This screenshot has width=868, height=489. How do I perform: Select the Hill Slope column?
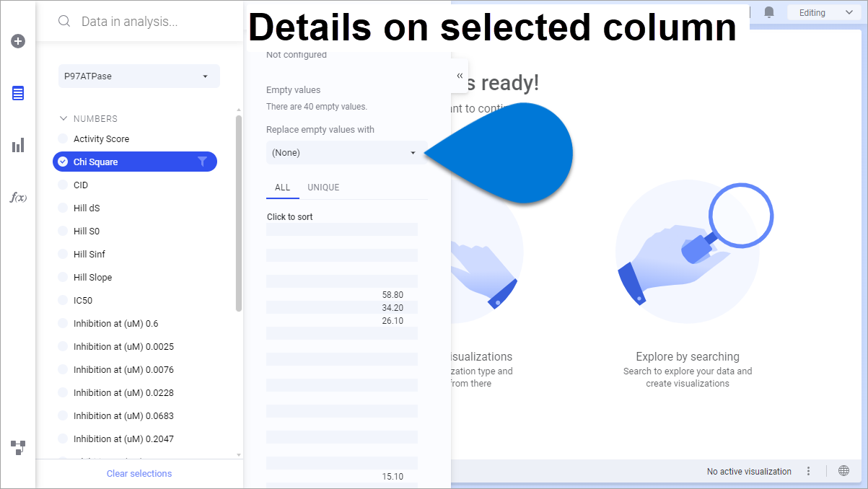[92, 277]
